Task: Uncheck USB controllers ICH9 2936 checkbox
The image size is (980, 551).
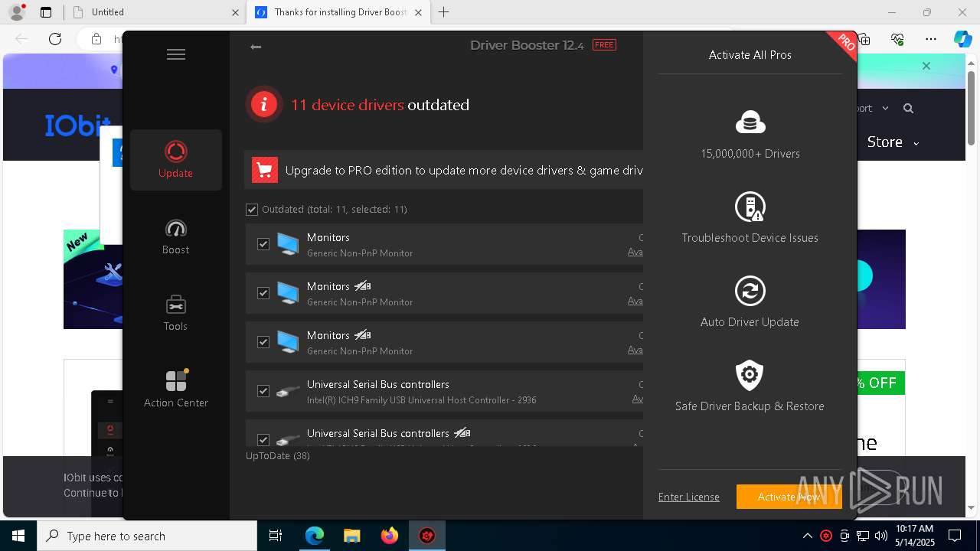Action: tap(263, 391)
